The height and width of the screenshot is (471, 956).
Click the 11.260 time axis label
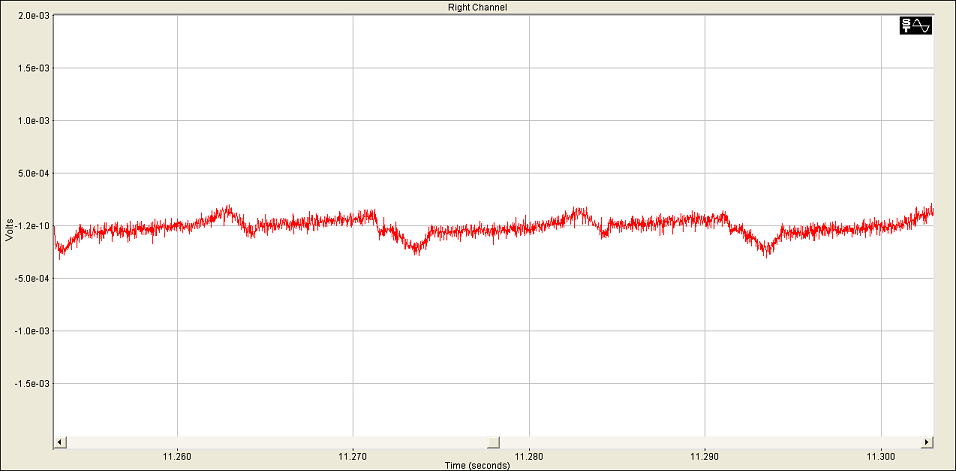tap(177, 457)
